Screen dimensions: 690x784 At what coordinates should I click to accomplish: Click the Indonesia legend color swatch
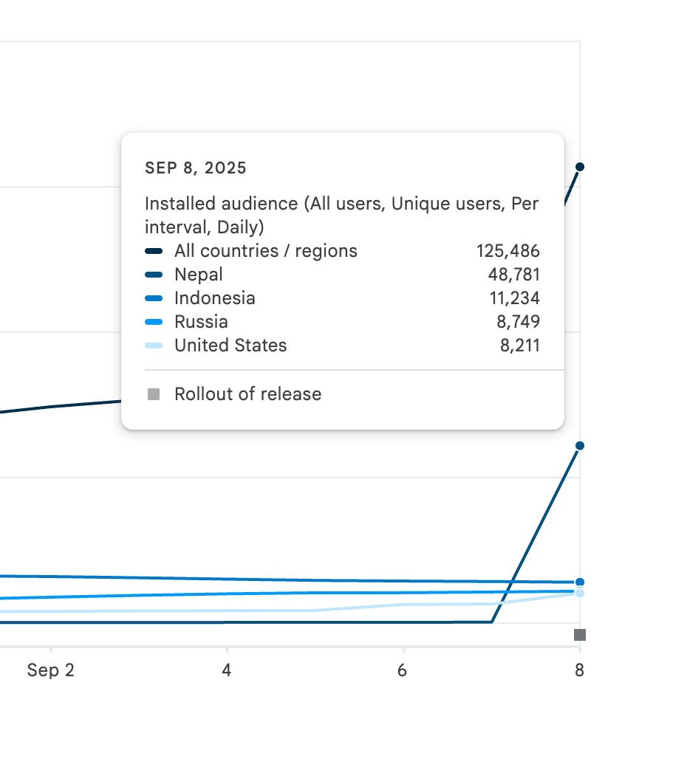[x=154, y=299]
